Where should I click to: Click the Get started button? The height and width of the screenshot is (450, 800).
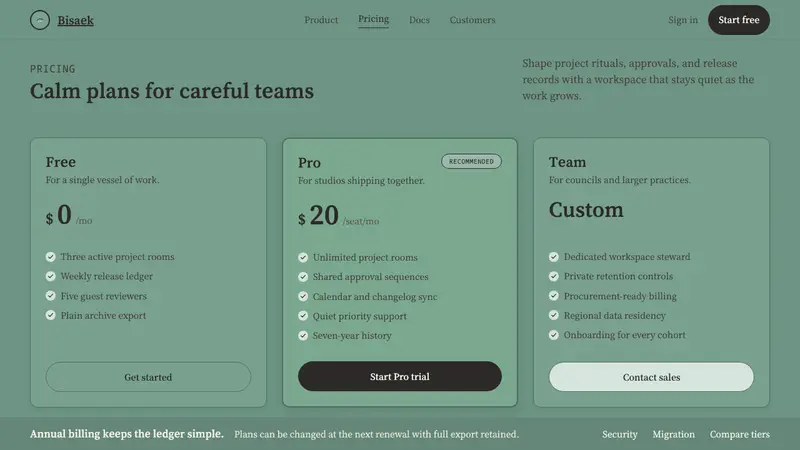(148, 377)
